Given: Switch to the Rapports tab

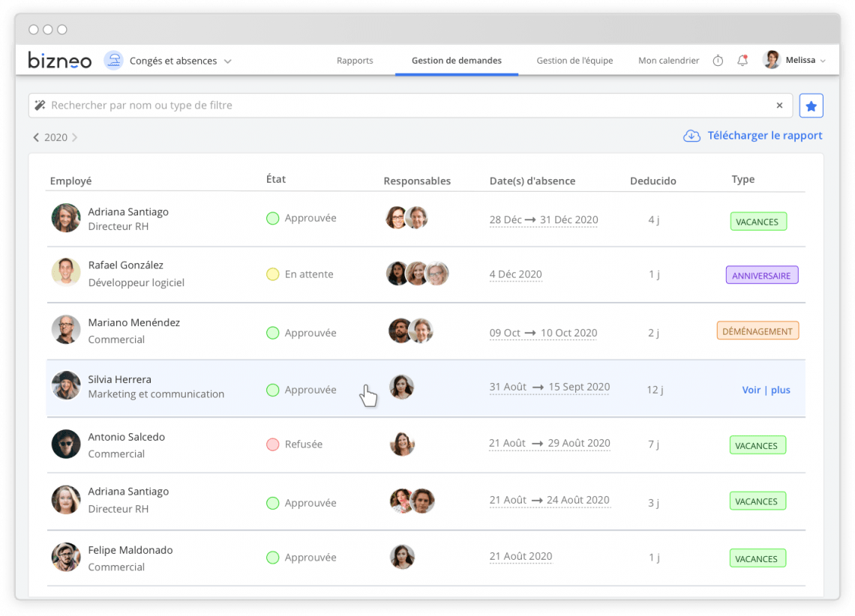Looking at the screenshot, I should [355, 61].
